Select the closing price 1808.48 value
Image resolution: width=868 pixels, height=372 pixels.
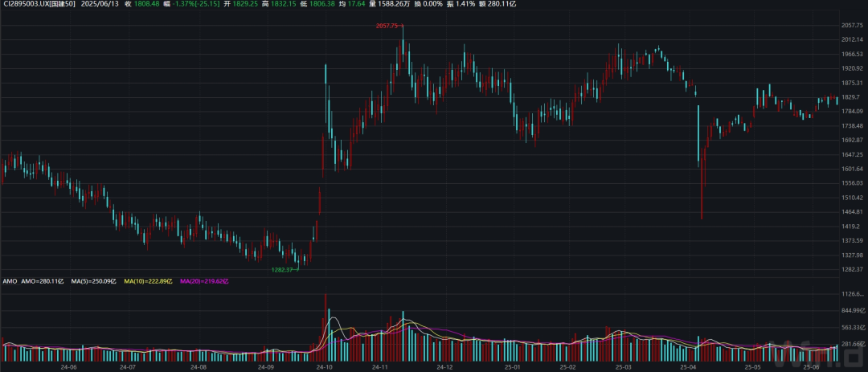tap(148, 4)
